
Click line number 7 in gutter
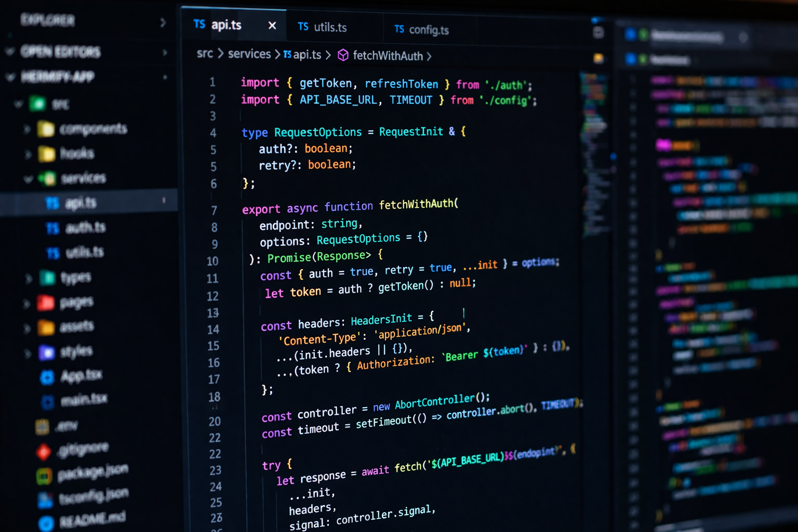tap(214, 210)
